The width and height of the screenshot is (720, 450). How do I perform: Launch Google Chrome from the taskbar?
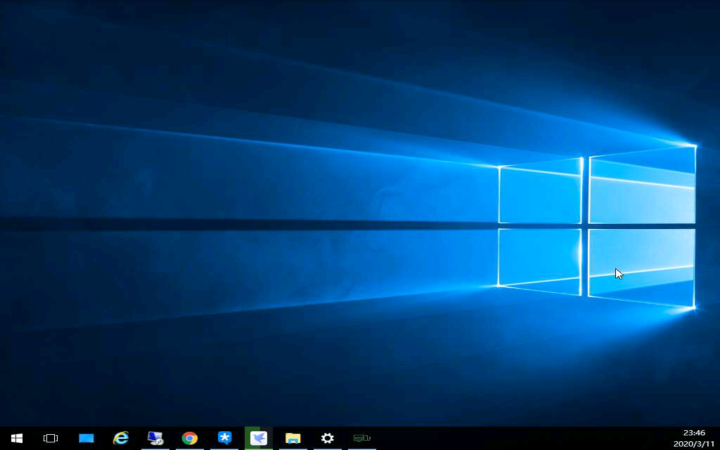click(x=190, y=439)
